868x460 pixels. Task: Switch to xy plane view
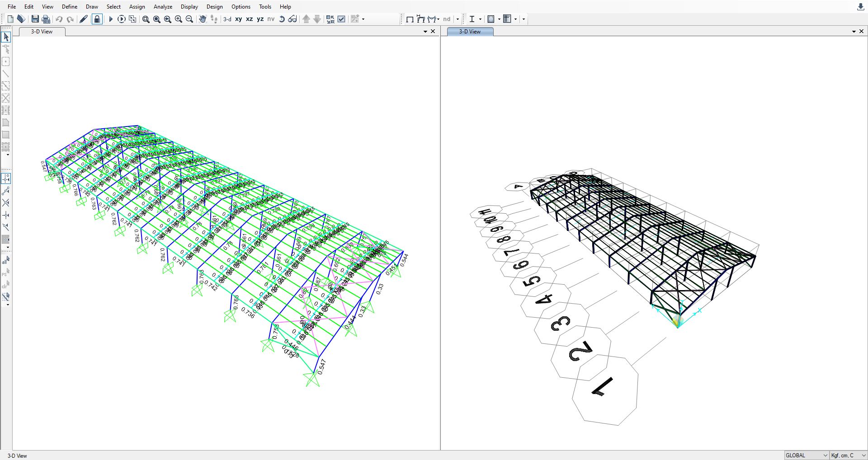click(239, 19)
